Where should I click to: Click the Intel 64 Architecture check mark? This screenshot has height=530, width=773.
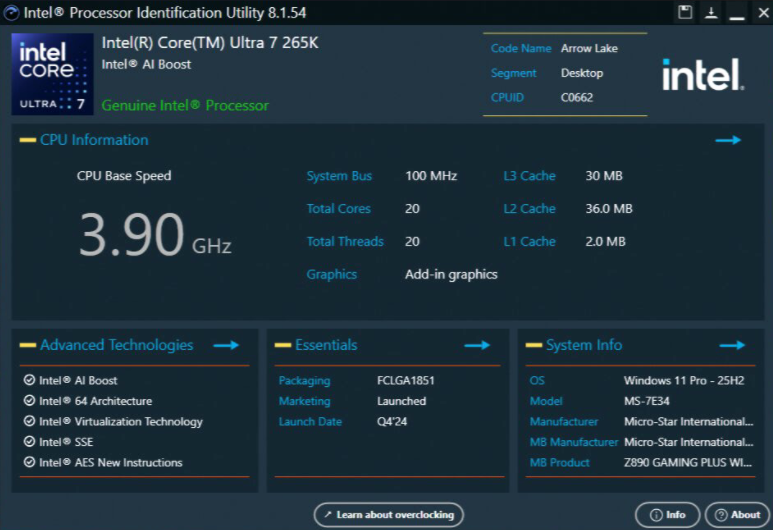pos(30,401)
